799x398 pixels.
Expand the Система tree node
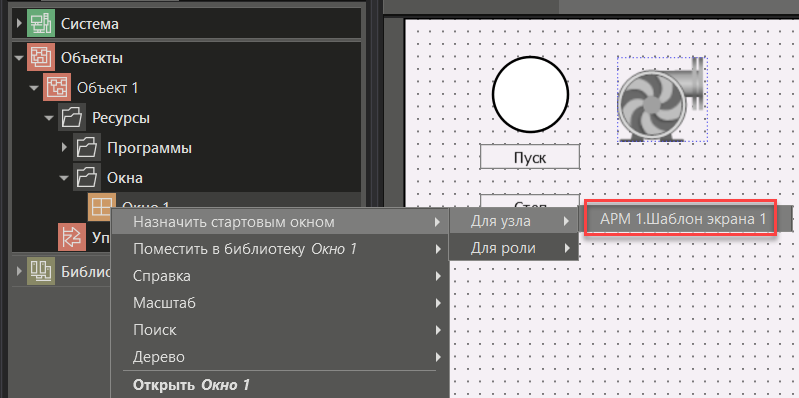pos(19,23)
